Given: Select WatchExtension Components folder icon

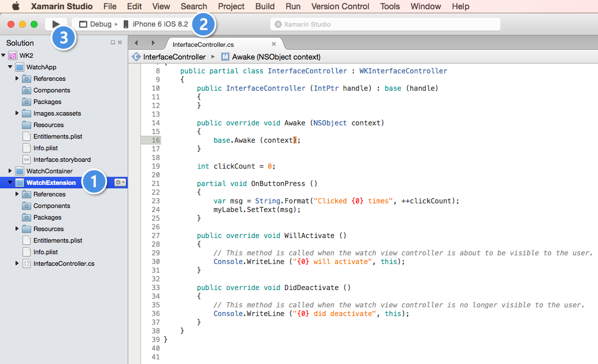Looking at the screenshot, I should pyautogui.click(x=27, y=206).
